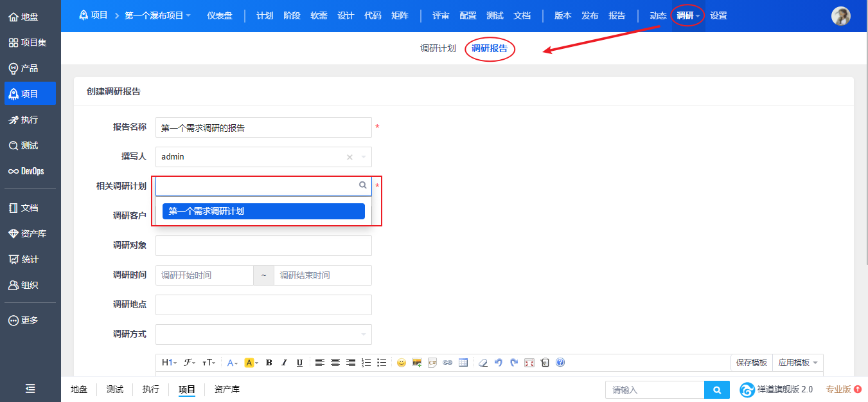
Task: Insert an image into the editor
Action: 417,363
